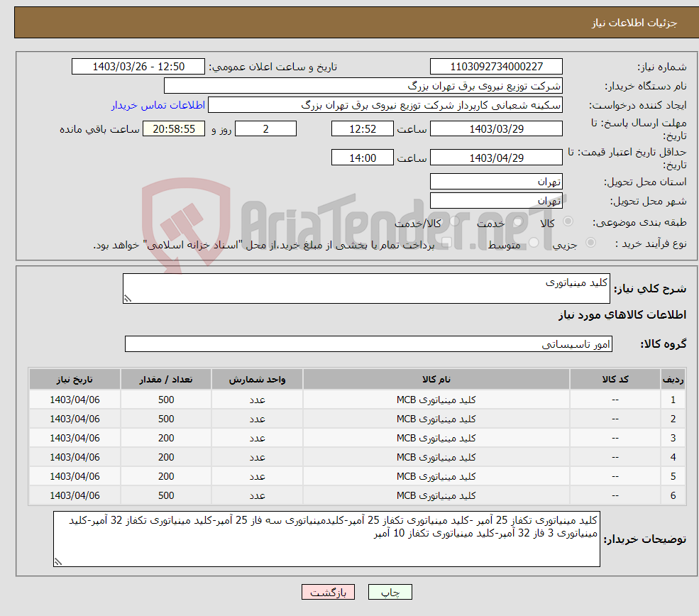Viewport: 699px width, 616px height.
Task: Select the کالا/خدمت radio button
Action: (454, 221)
